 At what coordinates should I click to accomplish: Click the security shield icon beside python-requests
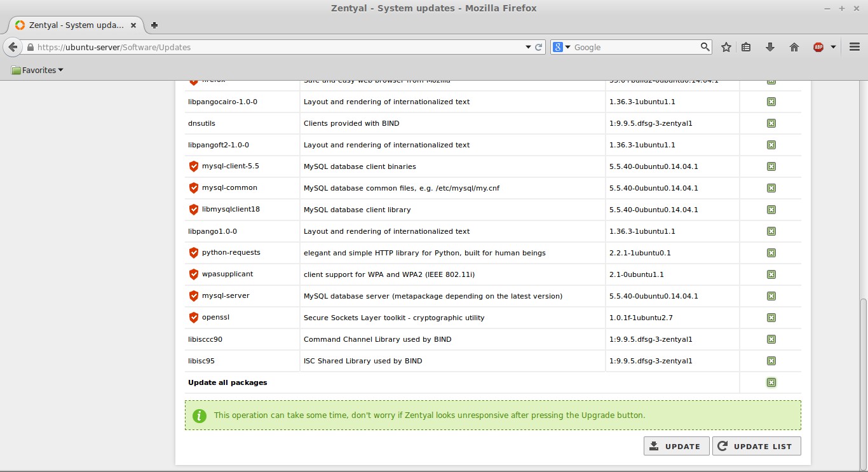[x=194, y=253]
